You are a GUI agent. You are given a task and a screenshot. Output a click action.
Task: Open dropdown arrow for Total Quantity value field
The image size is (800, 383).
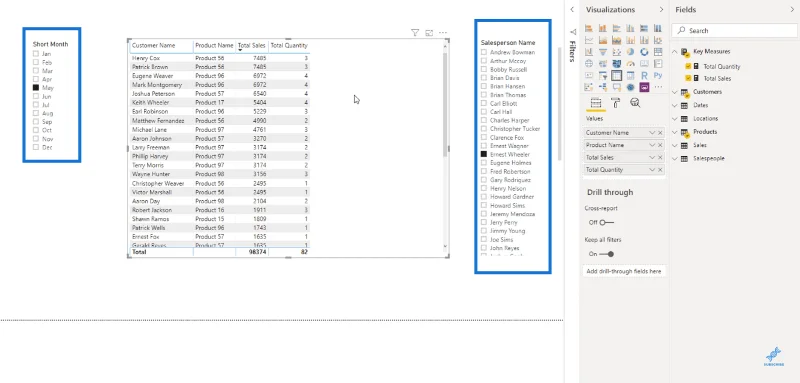click(x=652, y=170)
